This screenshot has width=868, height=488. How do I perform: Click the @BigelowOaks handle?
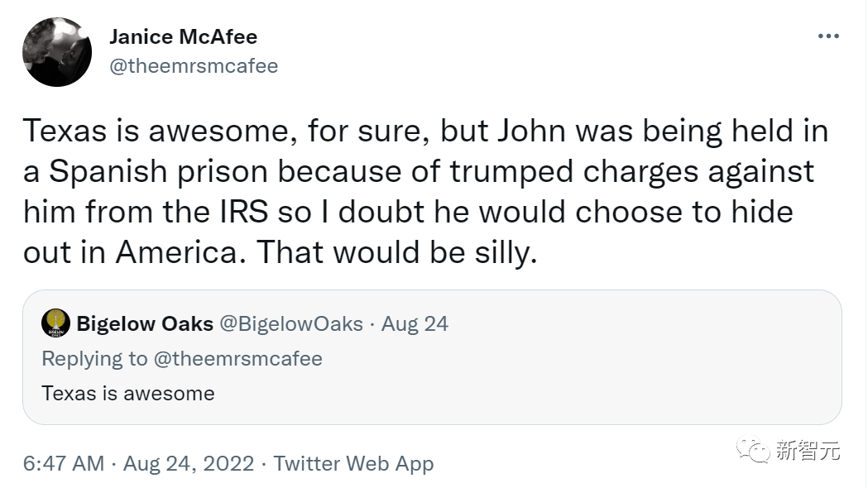(290, 323)
